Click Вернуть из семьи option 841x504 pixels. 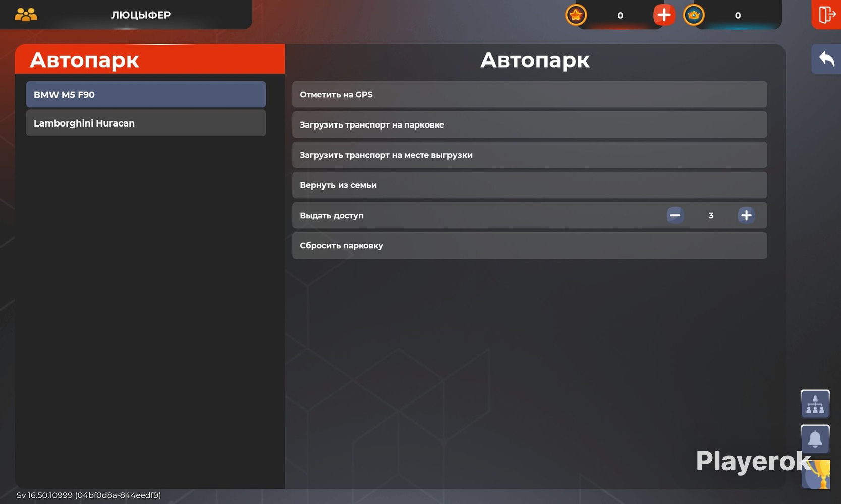point(529,185)
